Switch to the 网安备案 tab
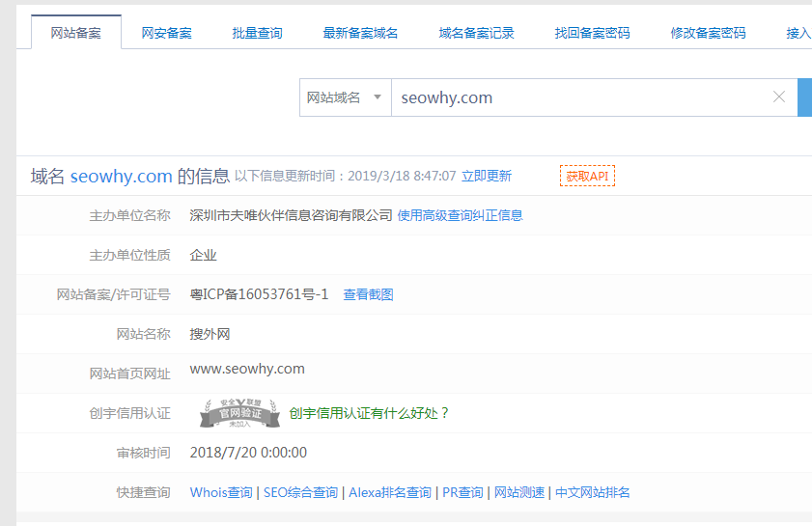The image size is (812, 526). [166, 33]
